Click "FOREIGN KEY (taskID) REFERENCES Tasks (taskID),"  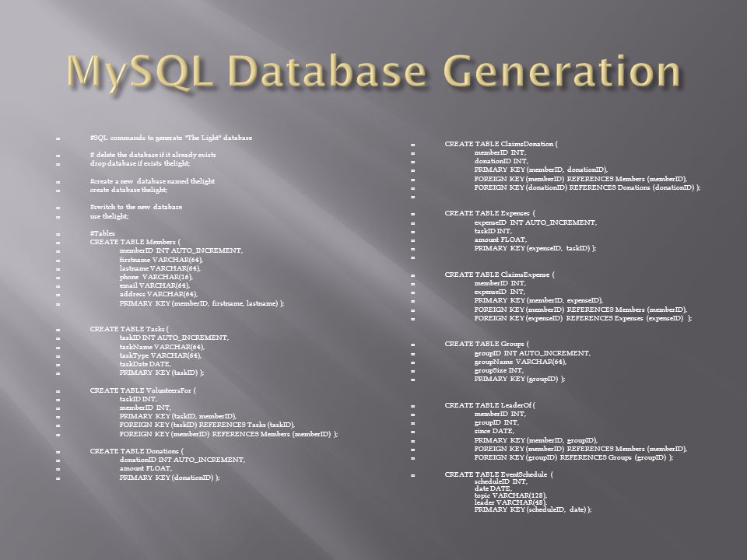pyautogui.click(x=207, y=425)
